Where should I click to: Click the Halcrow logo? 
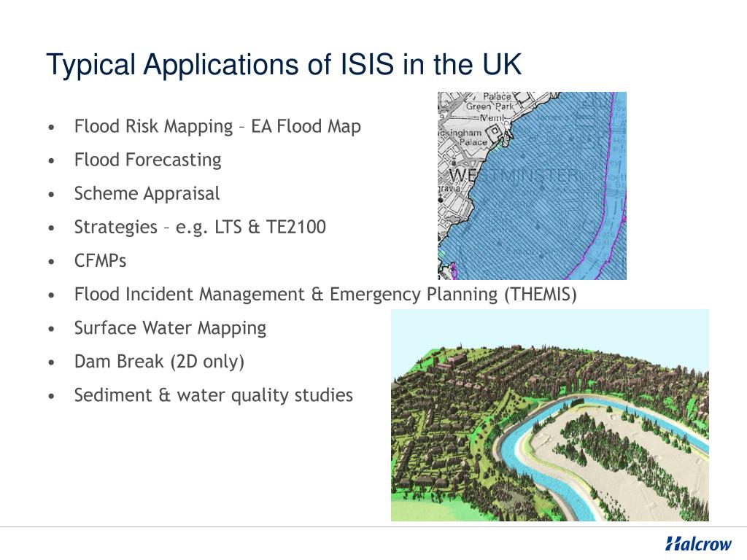tap(698, 543)
